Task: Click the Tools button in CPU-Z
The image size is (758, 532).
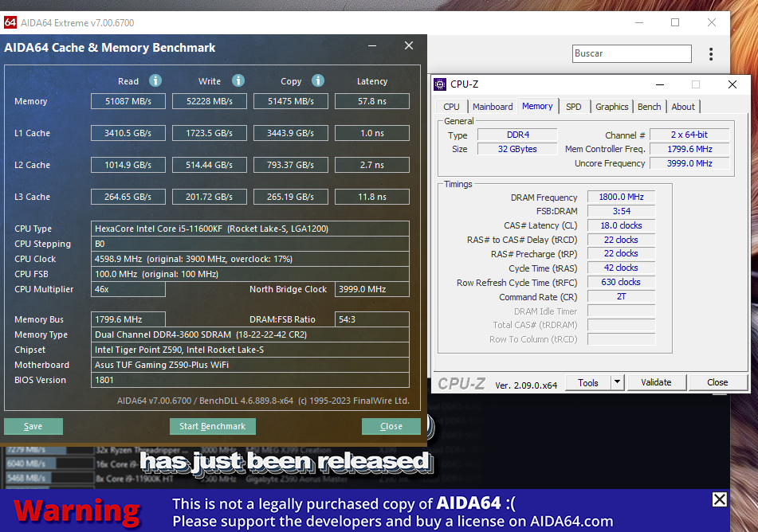Action: click(x=588, y=382)
